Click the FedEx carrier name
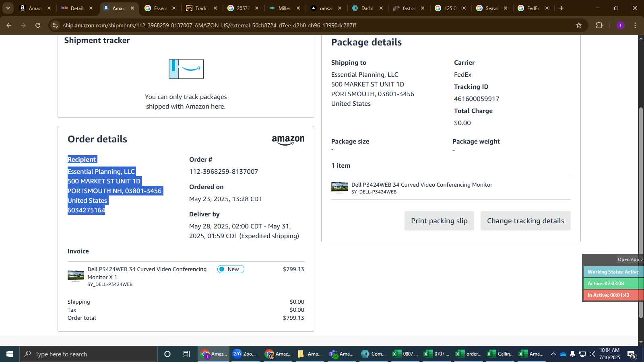The image size is (644, 362). [x=462, y=74]
